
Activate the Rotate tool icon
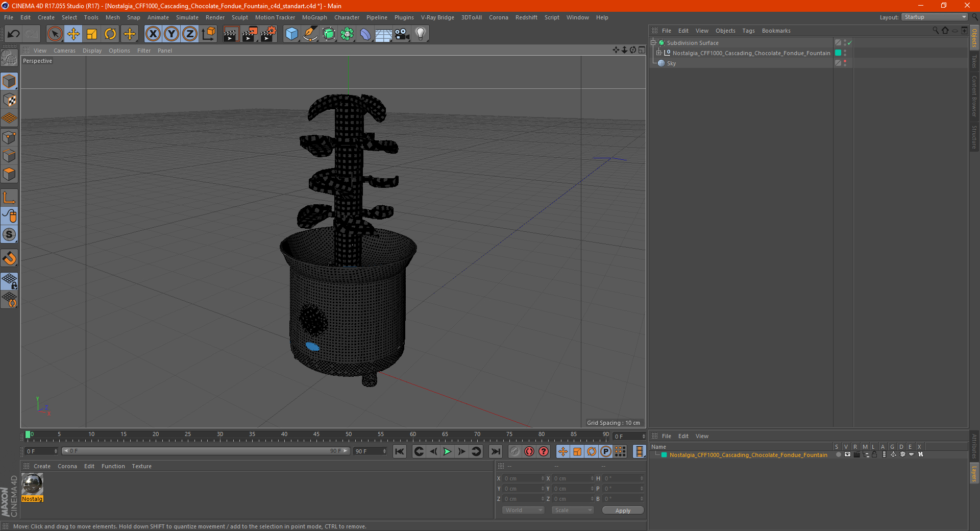click(110, 34)
